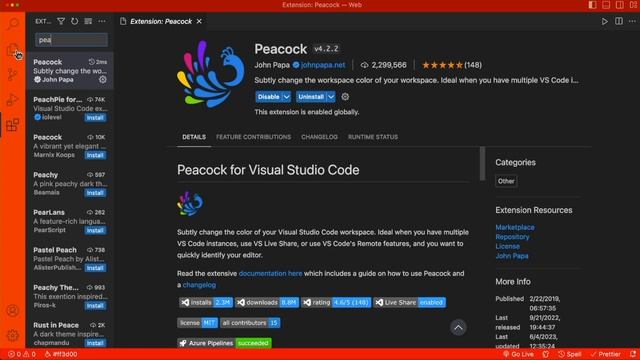The image size is (640, 360).
Task: Click the installs 2.3M badge
Action: point(206,302)
